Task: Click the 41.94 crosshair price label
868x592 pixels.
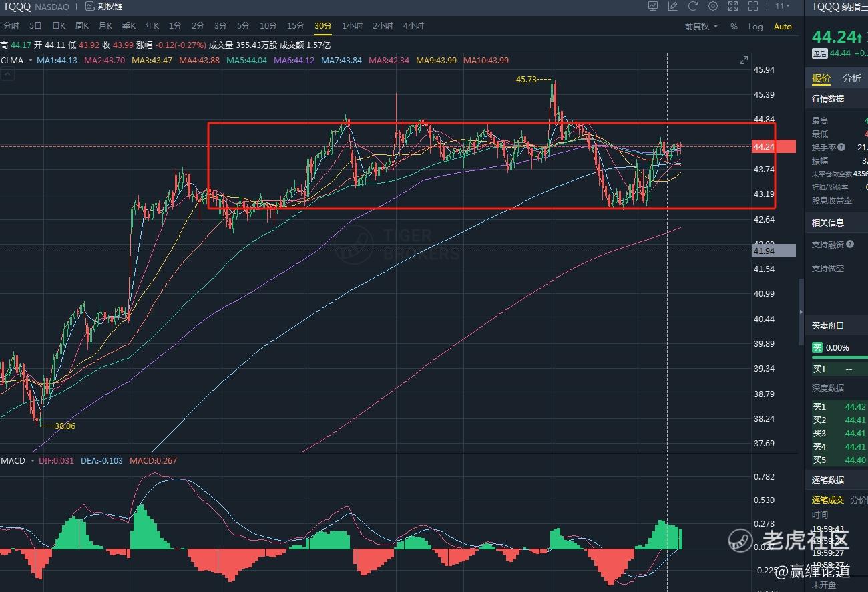Action: coord(773,251)
